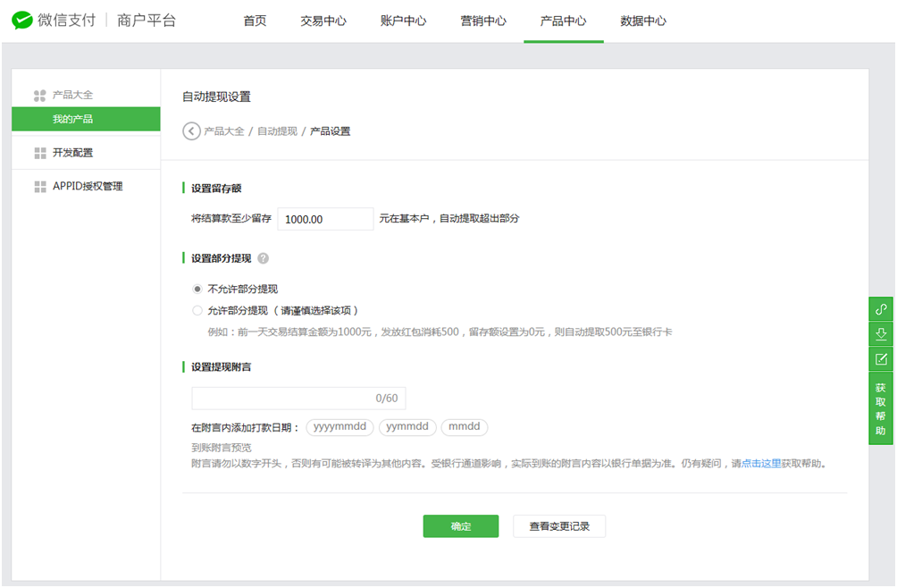
Task: Click the green 确定 button
Action: tap(460, 526)
